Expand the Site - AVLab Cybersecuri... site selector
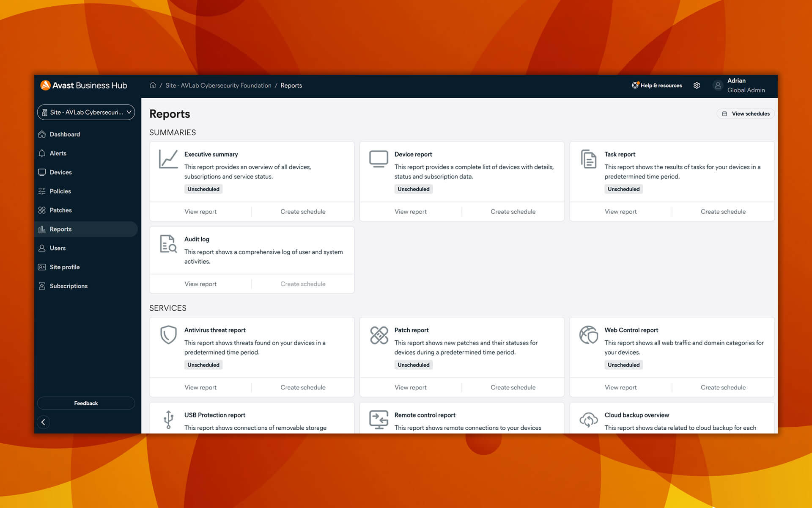 coord(86,112)
